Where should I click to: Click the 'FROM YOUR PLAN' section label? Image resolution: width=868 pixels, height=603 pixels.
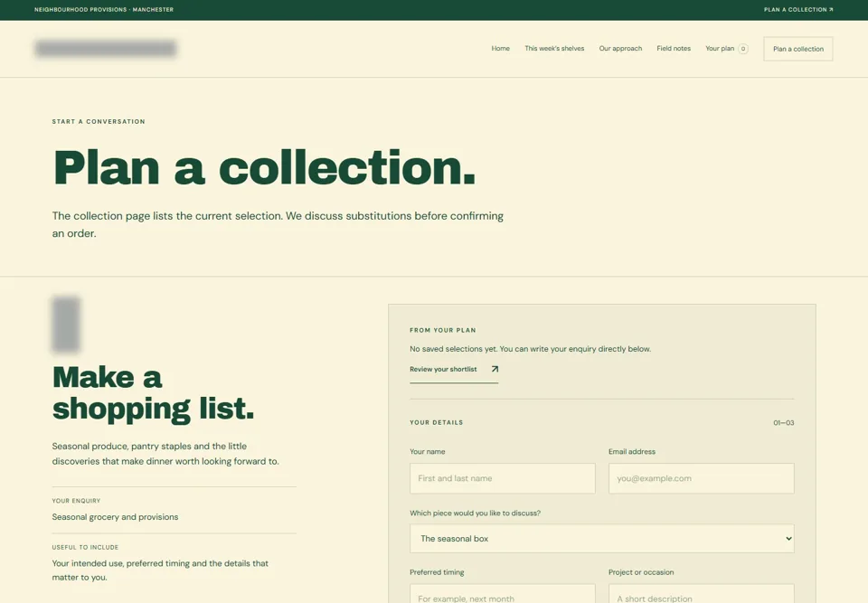[x=443, y=330]
